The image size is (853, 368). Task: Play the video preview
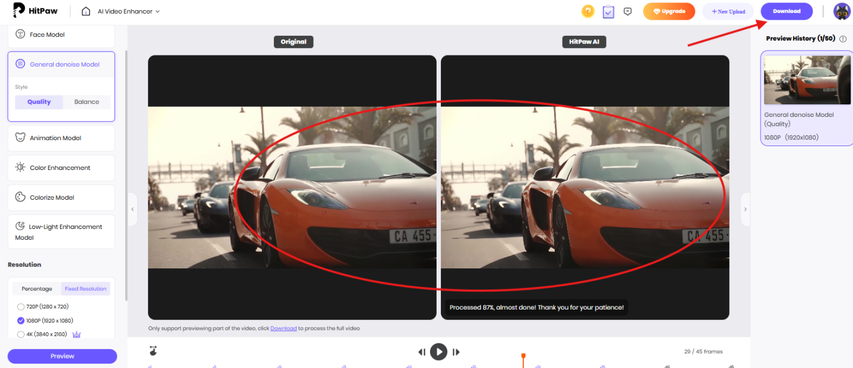click(x=438, y=352)
